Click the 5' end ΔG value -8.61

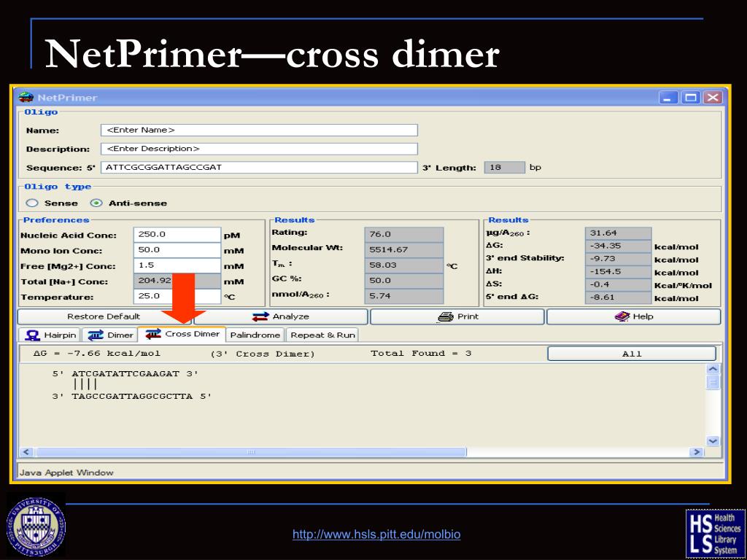(x=618, y=297)
